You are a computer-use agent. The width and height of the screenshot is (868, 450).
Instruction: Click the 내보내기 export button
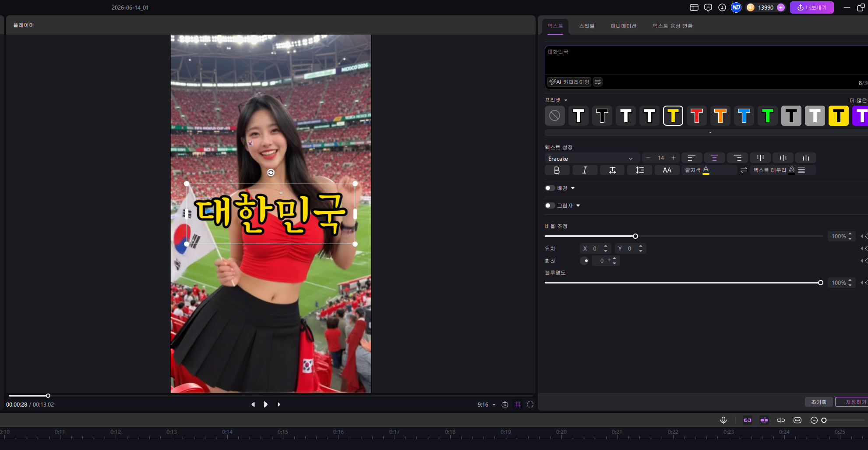(x=812, y=7)
